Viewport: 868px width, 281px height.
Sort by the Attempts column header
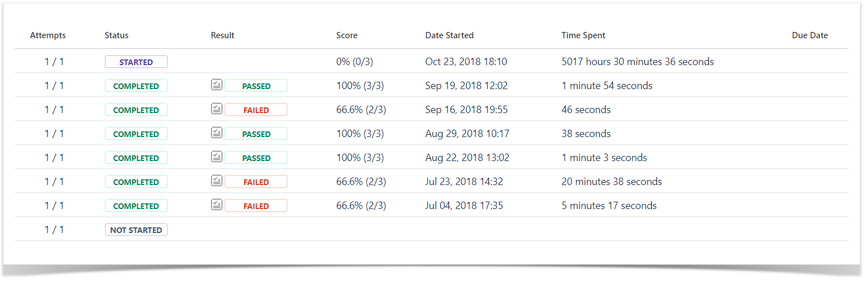coord(48,35)
